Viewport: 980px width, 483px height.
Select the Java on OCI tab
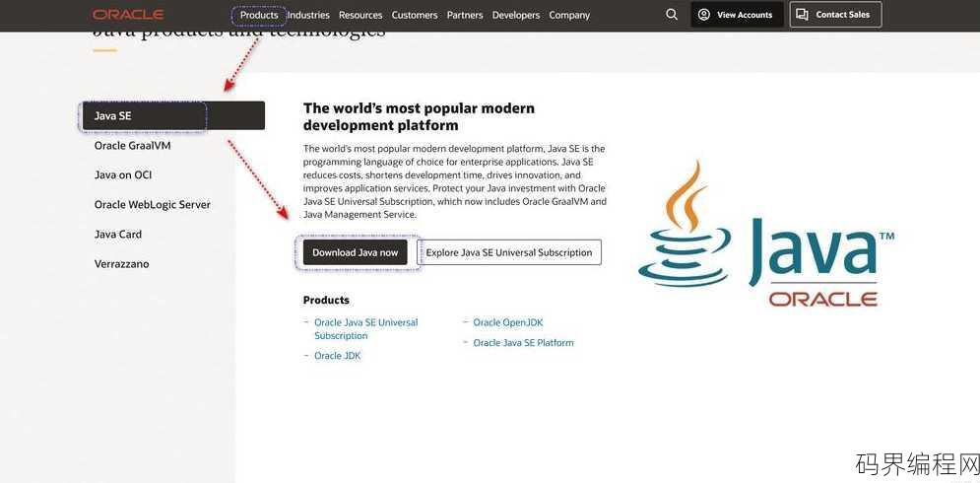coord(123,175)
